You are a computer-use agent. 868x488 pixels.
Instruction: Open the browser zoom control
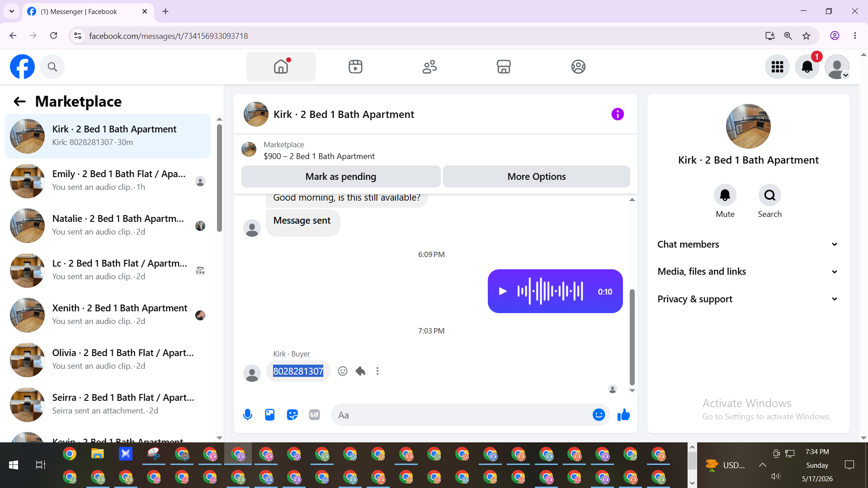click(788, 36)
